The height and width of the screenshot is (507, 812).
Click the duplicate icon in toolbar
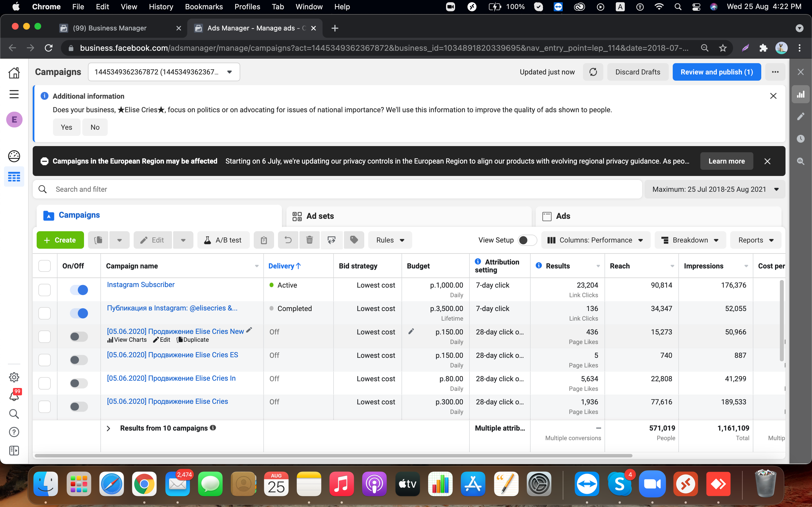(x=98, y=239)
